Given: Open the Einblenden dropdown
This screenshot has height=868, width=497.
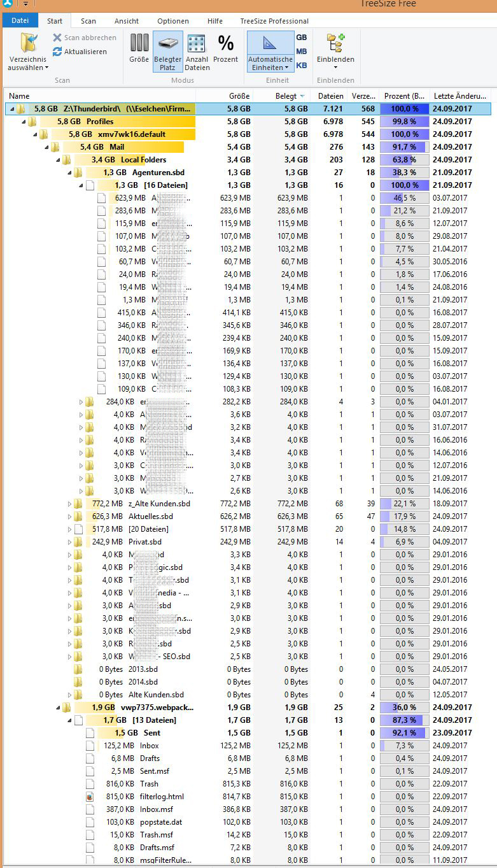Looking at the screenshot, I should pyautogui.click(x=335, y=52).
